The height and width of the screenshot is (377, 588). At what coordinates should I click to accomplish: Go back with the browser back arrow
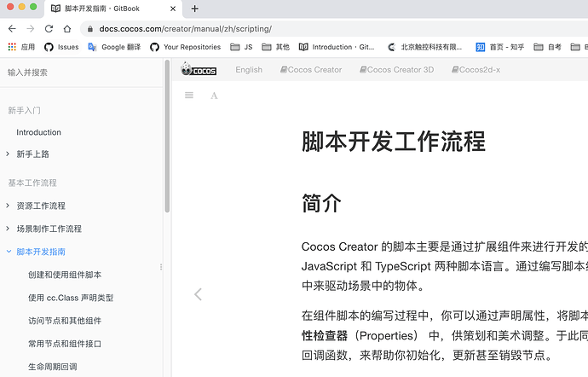pos(12,29)
